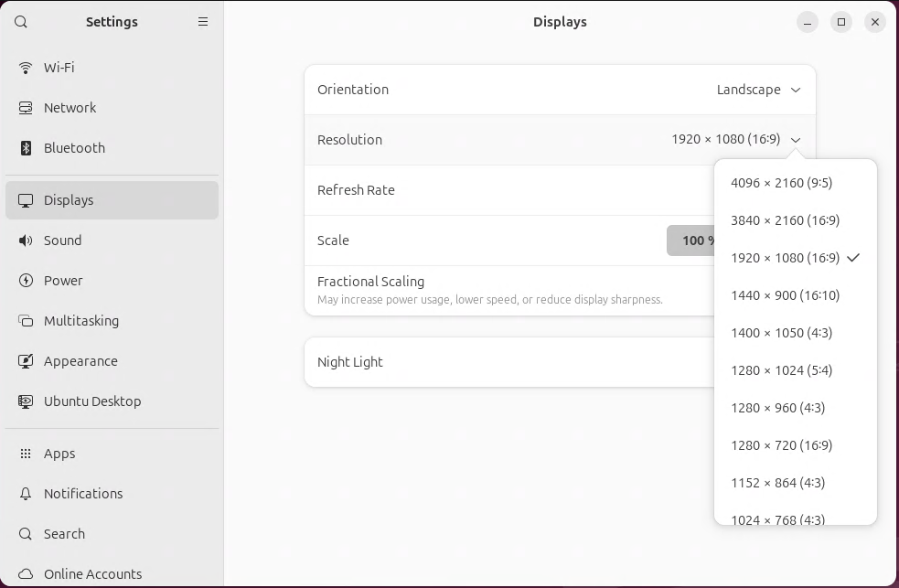Open the Night Light settings row
The width and height of the screenshot is (899, 588).
pos(512,362)
